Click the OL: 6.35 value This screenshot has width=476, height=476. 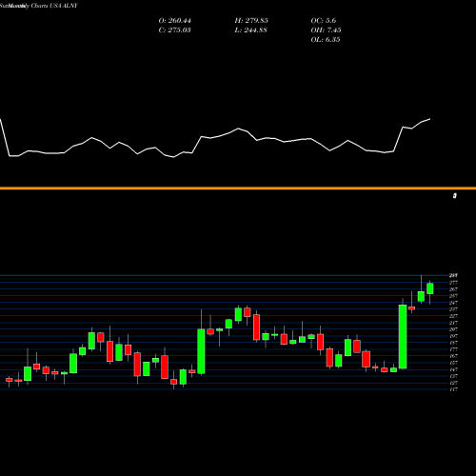click(x=326, y=40)
